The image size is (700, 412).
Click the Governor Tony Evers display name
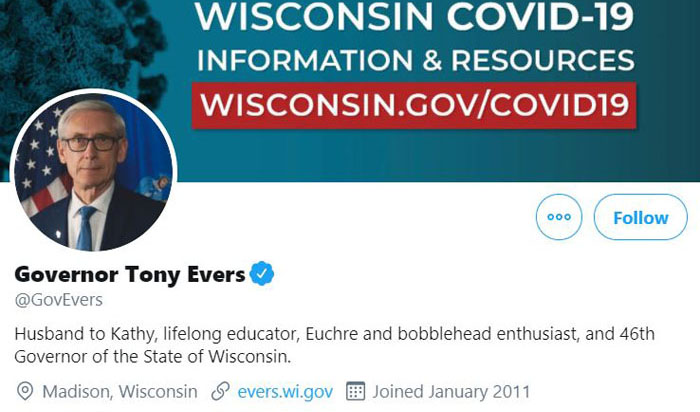130,274
